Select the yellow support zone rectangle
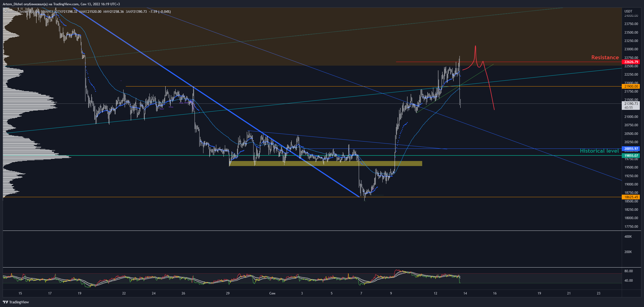The height and width of the screenshot is (307, 644). [x=326, y=164]
